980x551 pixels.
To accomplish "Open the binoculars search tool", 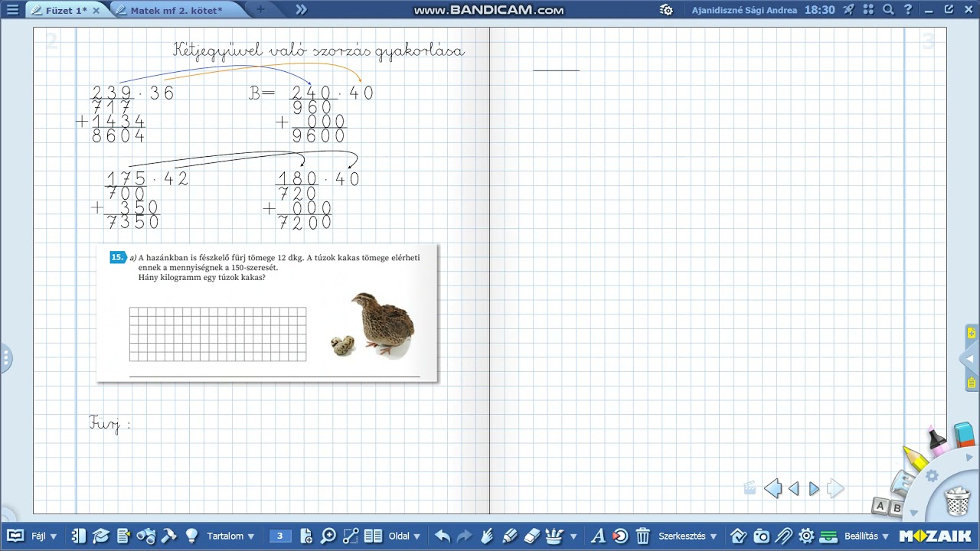I will click(x=145, y=536).
